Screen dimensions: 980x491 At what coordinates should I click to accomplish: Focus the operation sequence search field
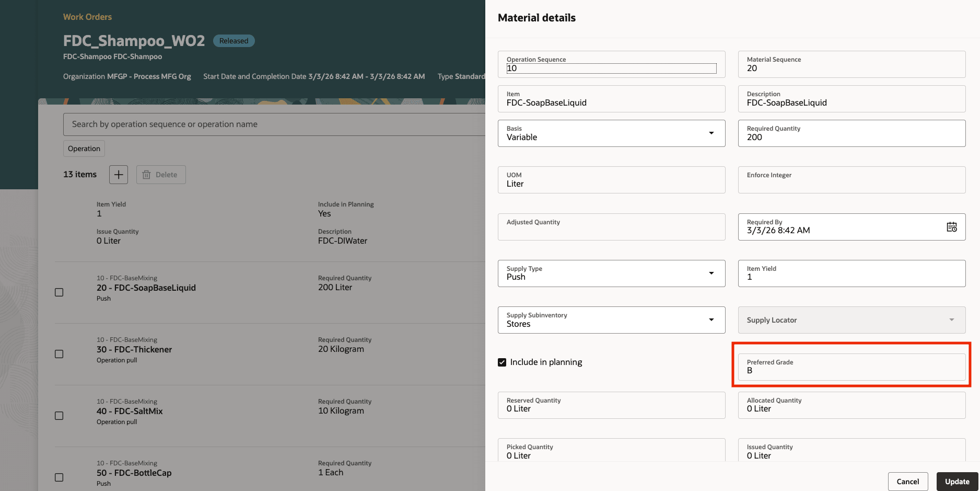pos(274,124)
